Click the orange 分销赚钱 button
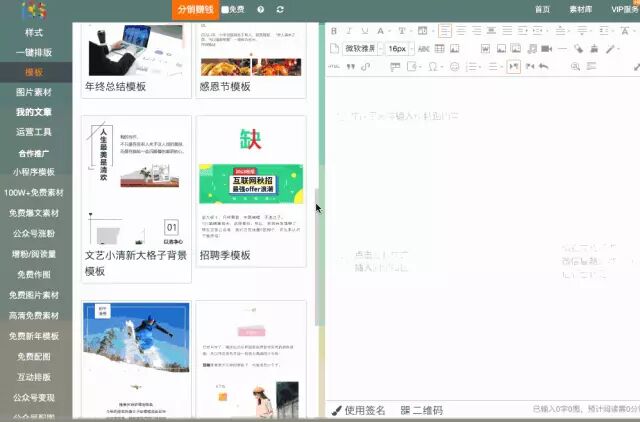640x422 pixels. (x=196, y=10)
